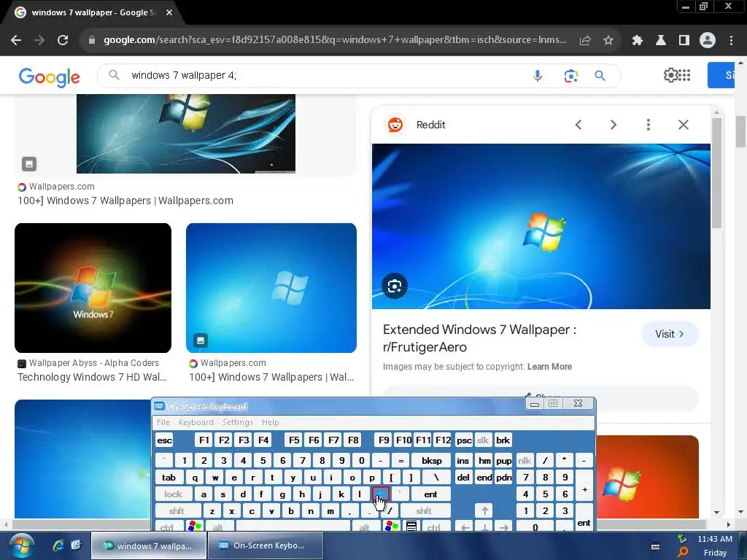Open On-Screen Keyboard Help menu
The image size is (747, 560).
(270, 422)
